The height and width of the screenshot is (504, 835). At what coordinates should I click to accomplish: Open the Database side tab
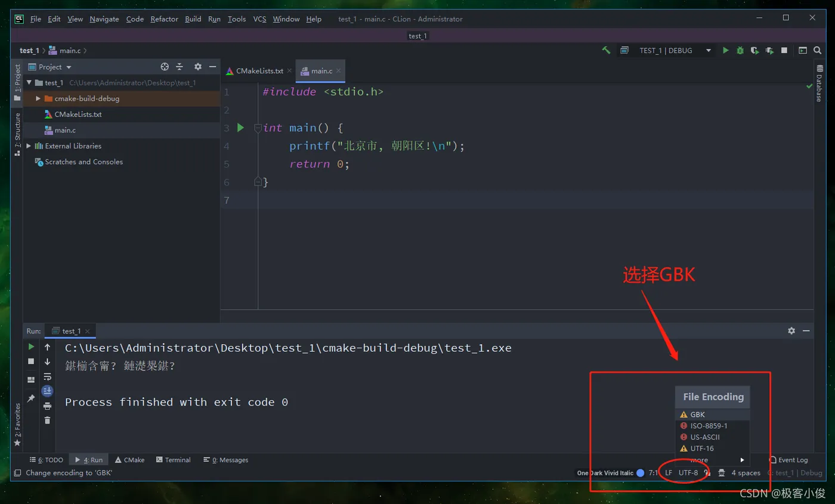pyautogui.click(x=819, y=83)
